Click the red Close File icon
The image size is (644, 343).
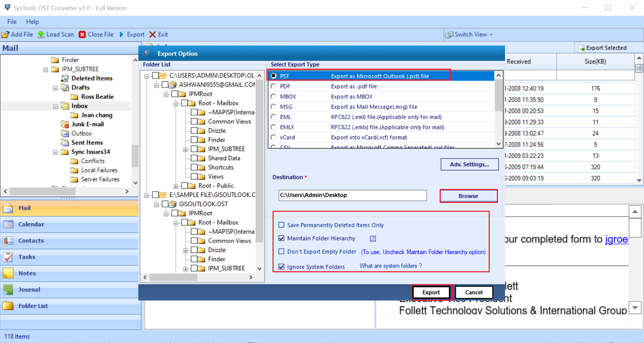pyautogui.click(x=82, y=35)
